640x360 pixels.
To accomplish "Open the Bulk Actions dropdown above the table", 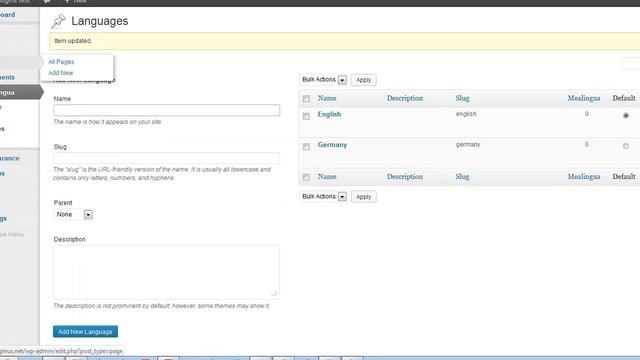I will tap(324, 80).
